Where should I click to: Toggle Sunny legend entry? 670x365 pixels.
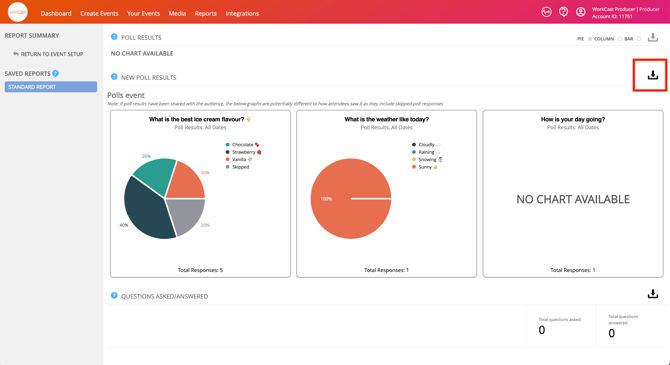click(x=425, y=167)
